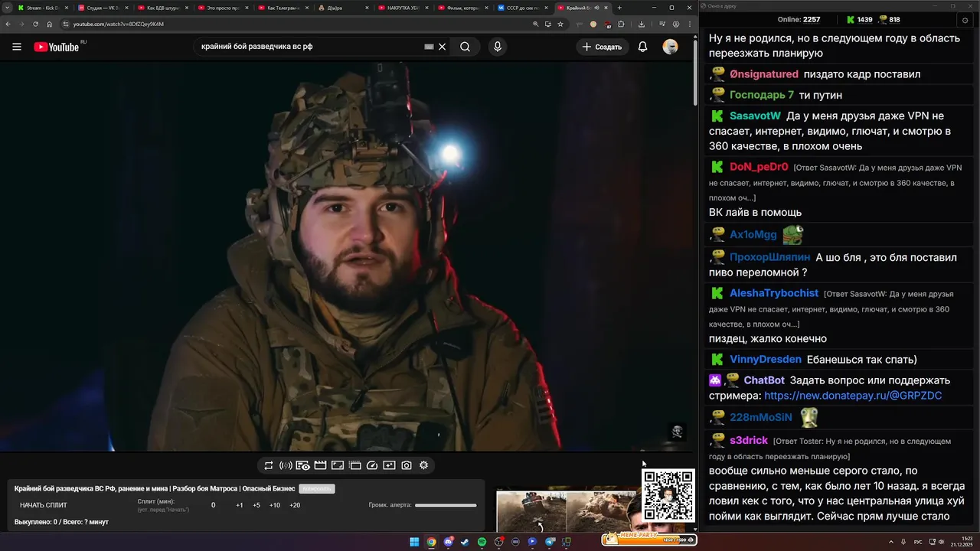Open browser downloads icon
The height and width of the screenshot is (551, 980).
pyautogui.click(x=642, y=24)
